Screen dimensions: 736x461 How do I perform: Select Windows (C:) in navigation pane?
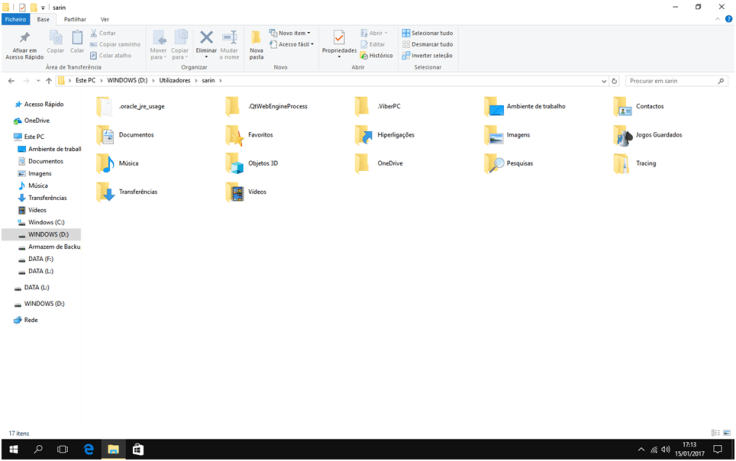[x=46, y=222]
